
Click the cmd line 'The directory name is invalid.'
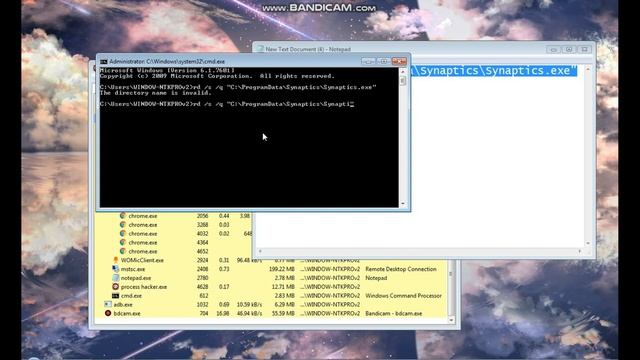156,93
